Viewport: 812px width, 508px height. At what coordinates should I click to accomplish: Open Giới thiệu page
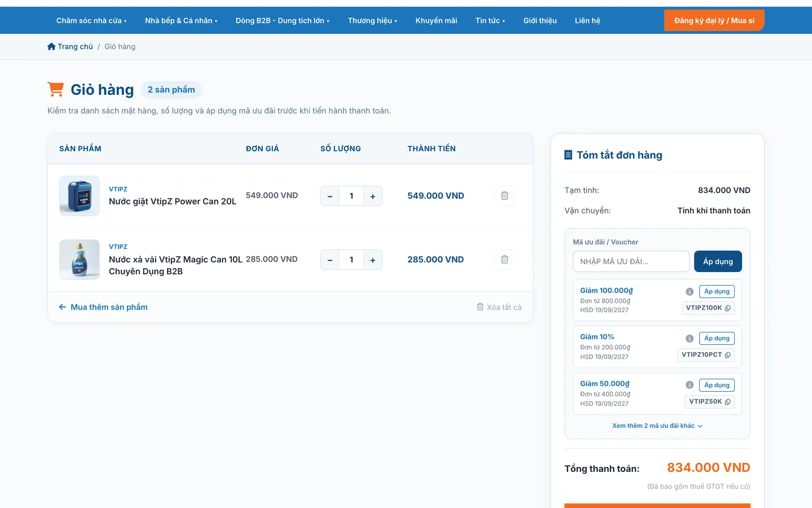pyautogui.click(x=540, y=20)
